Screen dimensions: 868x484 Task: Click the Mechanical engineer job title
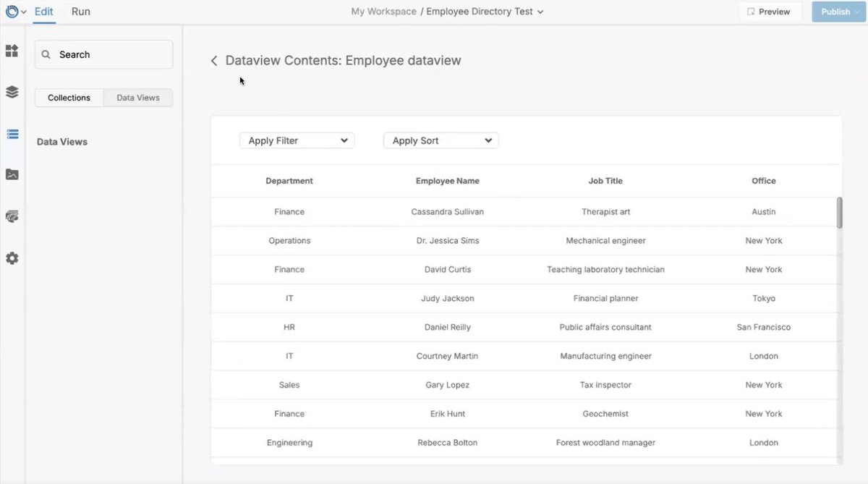(x=605, y=241)
